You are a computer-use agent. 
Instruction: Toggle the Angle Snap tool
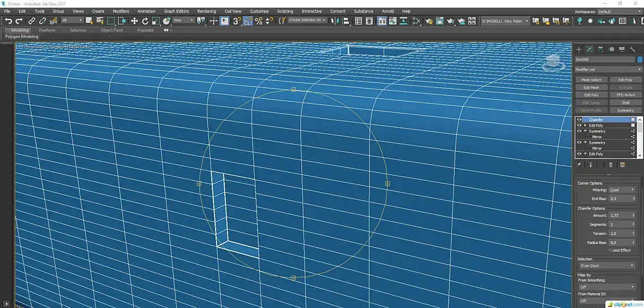pyautogui.click(x=248, y=21)
